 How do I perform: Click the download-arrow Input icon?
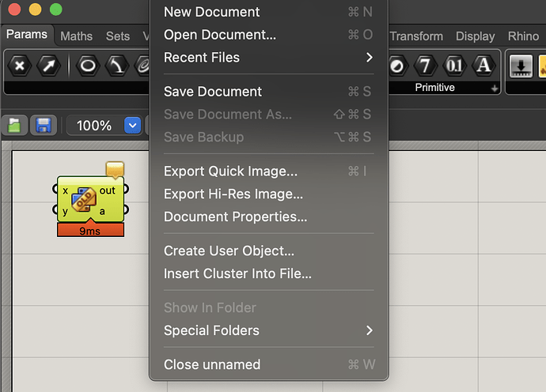[x=521, y=66]
